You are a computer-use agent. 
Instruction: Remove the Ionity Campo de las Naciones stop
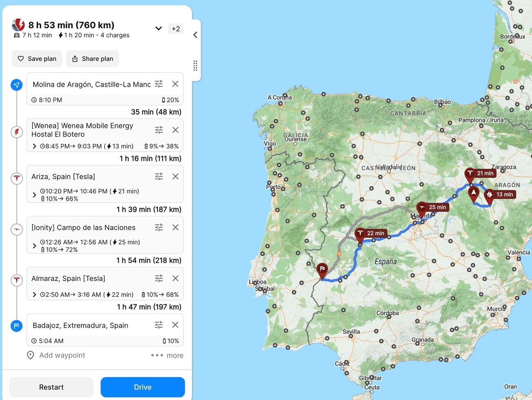(175, 227)
